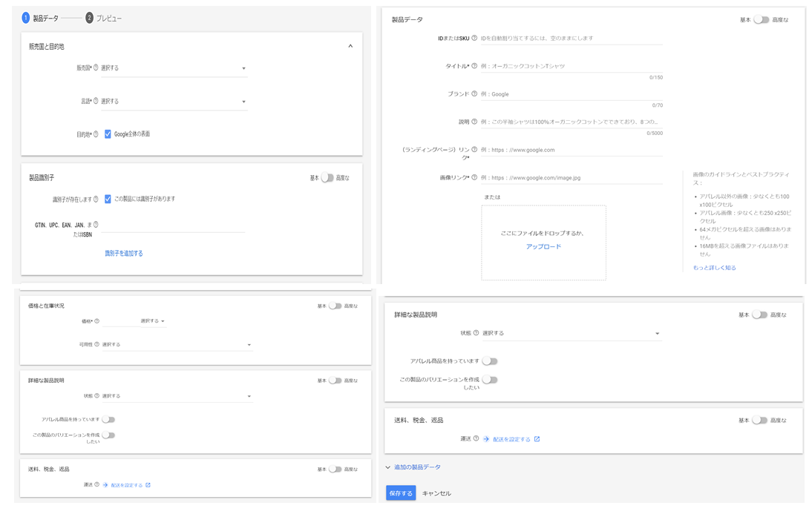
Task: Go to step 2 プレビュー
Action: pos(104,18)
